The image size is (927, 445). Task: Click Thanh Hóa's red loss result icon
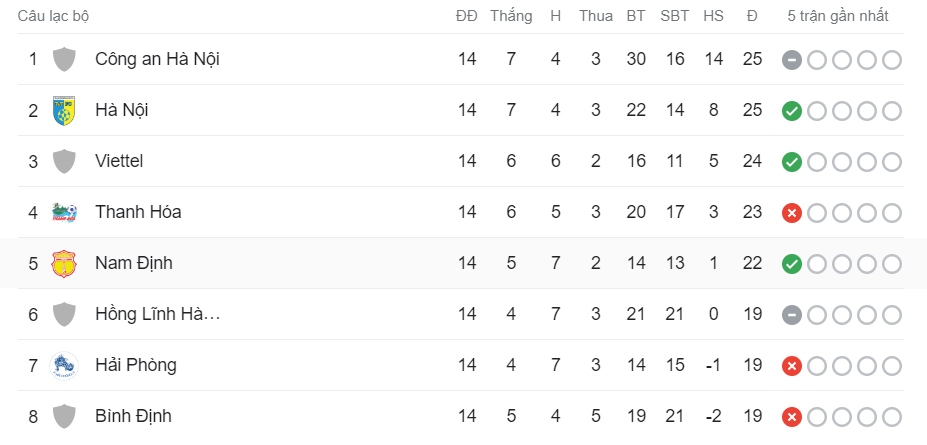[792, 213]
